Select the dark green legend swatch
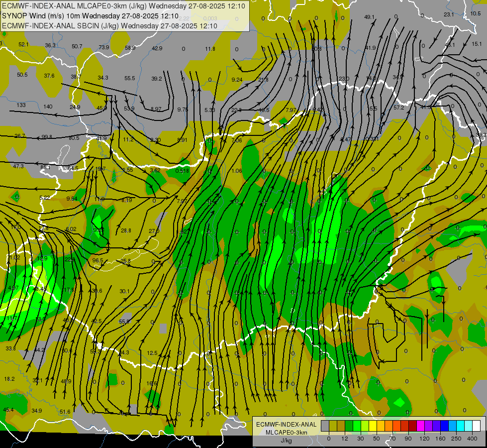The width and height of the screenshot is (487, 448). coord(349,426)
